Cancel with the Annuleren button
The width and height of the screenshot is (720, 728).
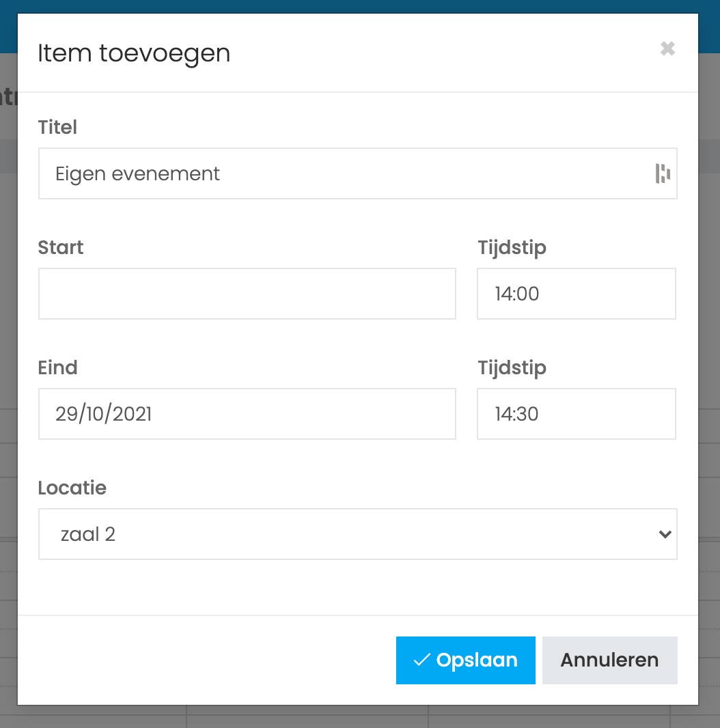[x=609, y=660]
